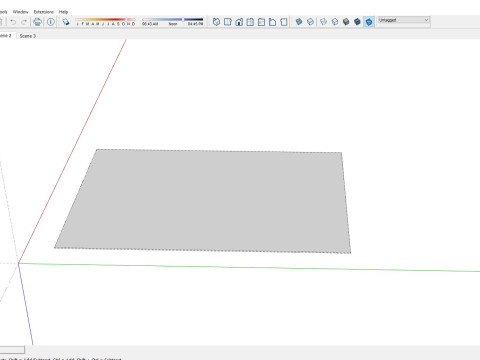Open the Print dialog via printer icon
Screen dimensions: 480x360
click(x=37, y=22)
